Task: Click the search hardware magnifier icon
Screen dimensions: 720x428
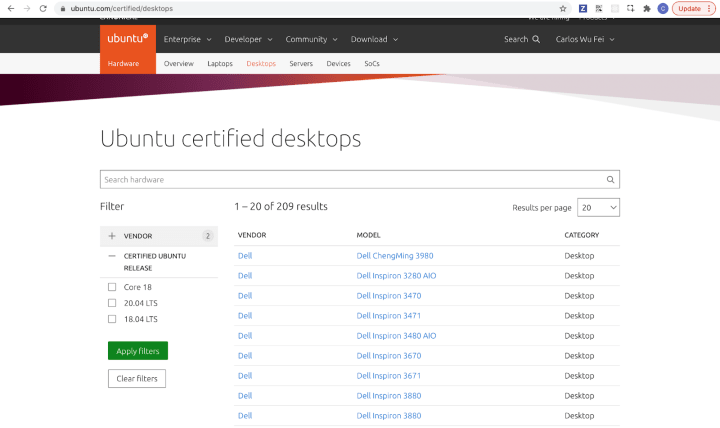Action: click(x=610, y=180)
